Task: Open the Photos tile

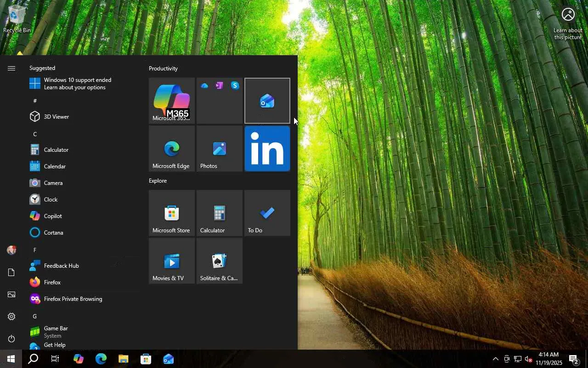Action: [x=220, y=149]
